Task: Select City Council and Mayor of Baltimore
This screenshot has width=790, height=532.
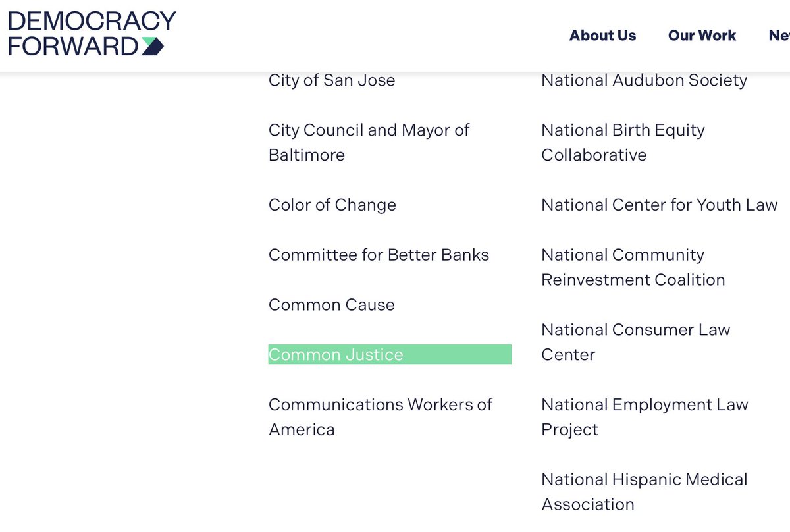Action: [369, 142]
